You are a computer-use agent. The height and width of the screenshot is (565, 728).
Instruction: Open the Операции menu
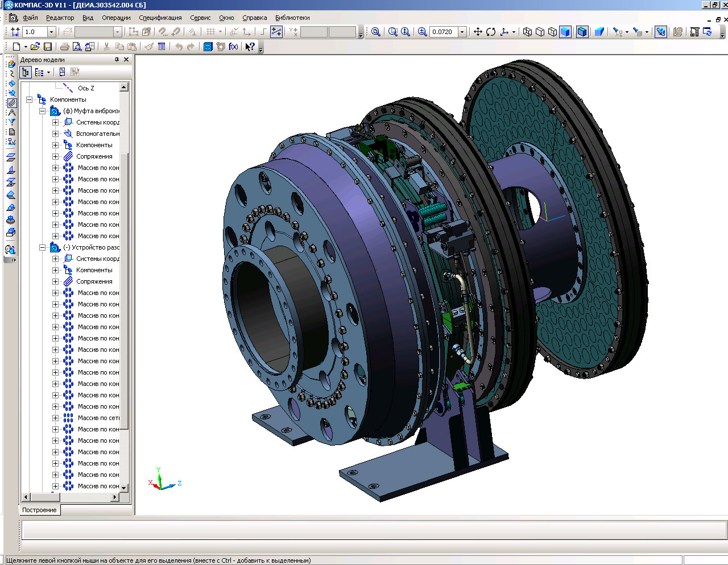[x=116, y=18]
